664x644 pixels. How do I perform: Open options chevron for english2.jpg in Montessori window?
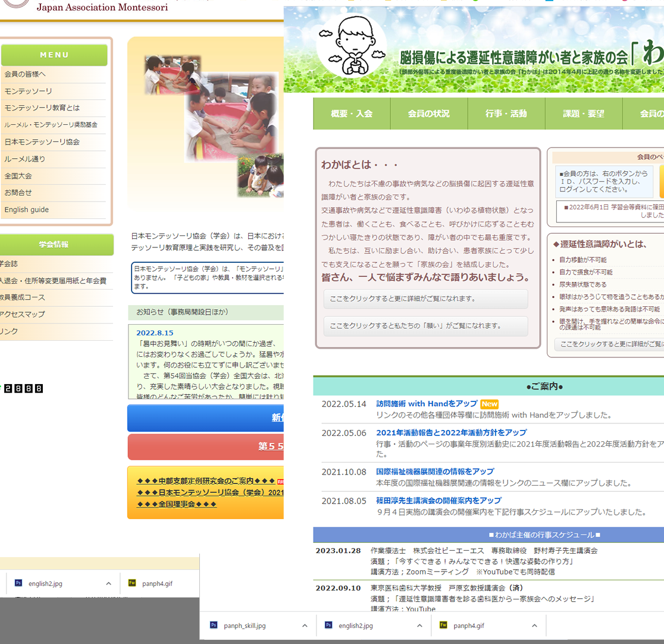(x=108, y=583)
